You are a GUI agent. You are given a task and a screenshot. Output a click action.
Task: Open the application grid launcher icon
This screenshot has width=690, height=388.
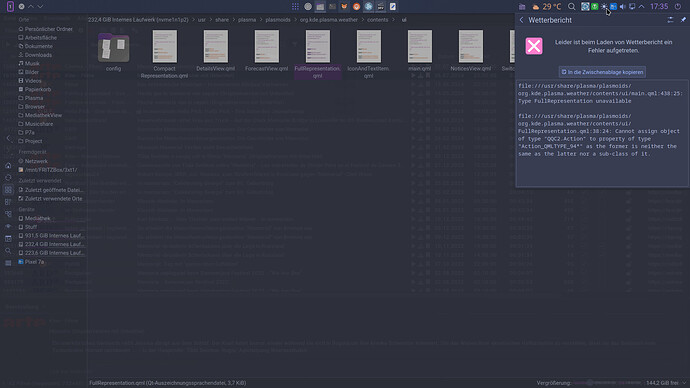(295, 7)
